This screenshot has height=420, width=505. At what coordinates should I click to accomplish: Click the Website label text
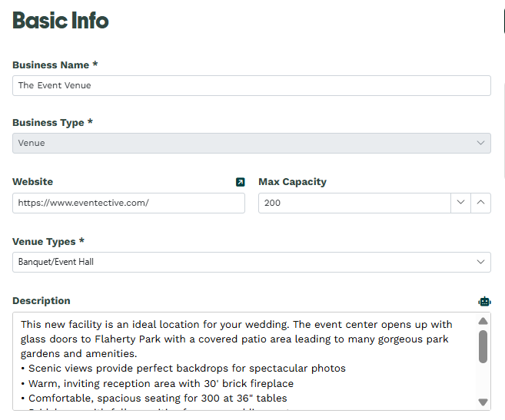tap(32, 182)
